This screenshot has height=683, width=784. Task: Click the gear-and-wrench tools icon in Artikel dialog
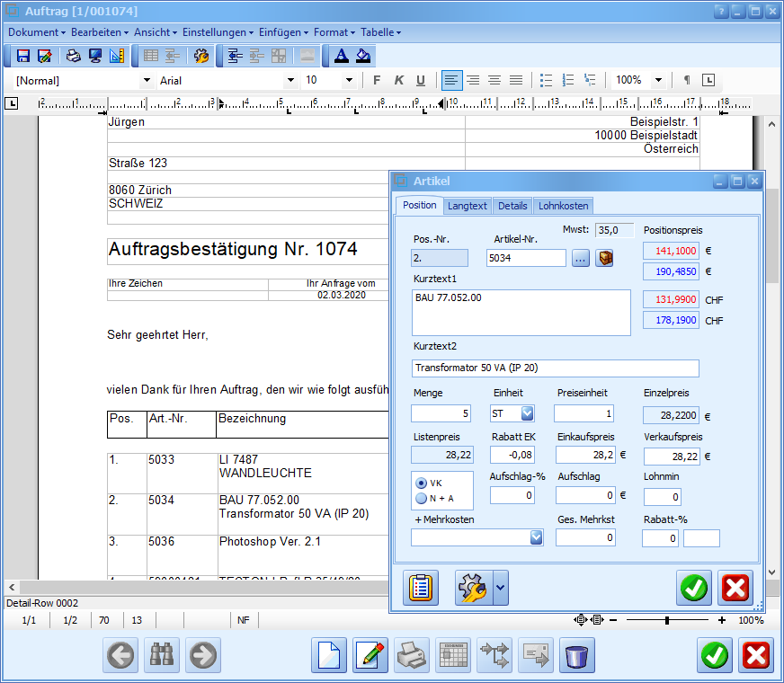point(473,588)
